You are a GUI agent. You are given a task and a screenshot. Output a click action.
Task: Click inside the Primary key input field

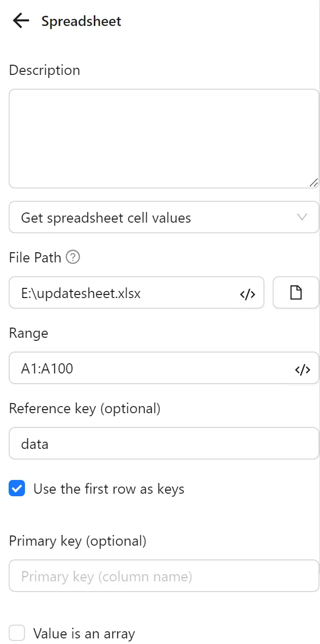pos(163,575)
